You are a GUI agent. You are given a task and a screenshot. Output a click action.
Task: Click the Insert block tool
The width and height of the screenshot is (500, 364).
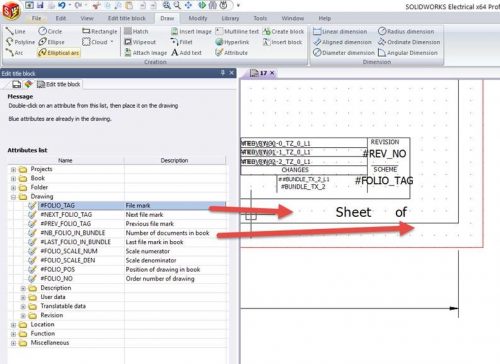point(282,42)
